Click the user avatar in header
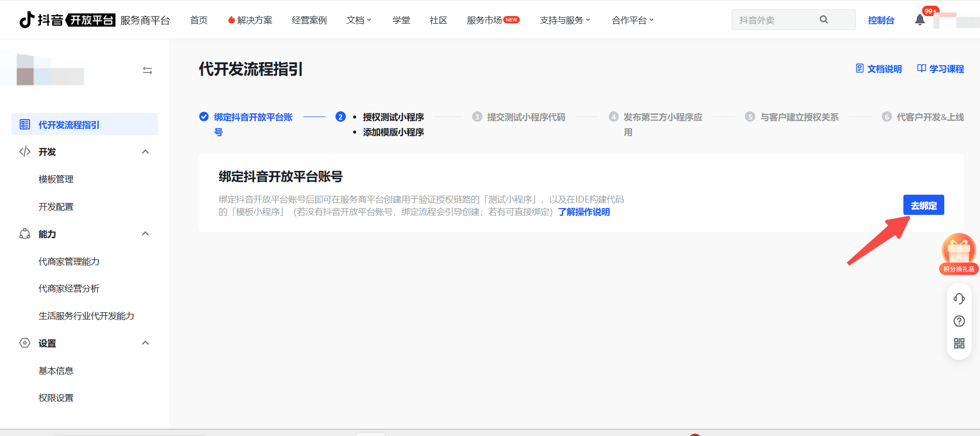The width and height of the screenshot is (980, 436). coord(957,20)
